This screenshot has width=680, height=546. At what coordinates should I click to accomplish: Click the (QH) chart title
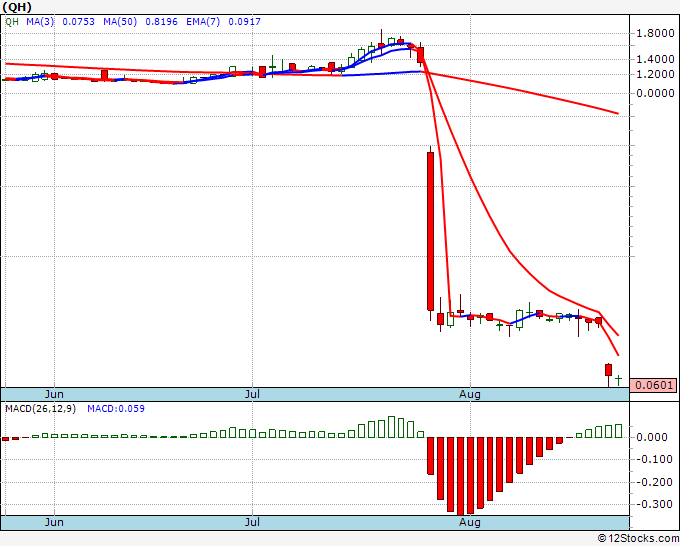17,7
